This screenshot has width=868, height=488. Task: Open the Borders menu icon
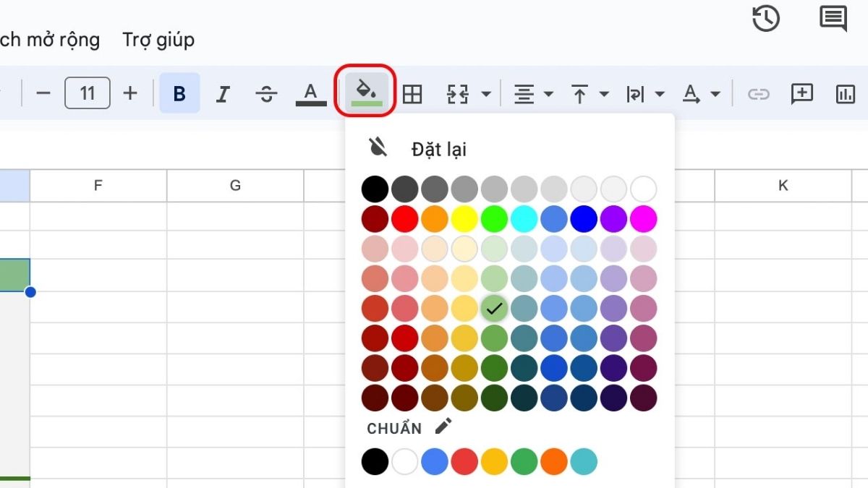(x=413, y=93)
